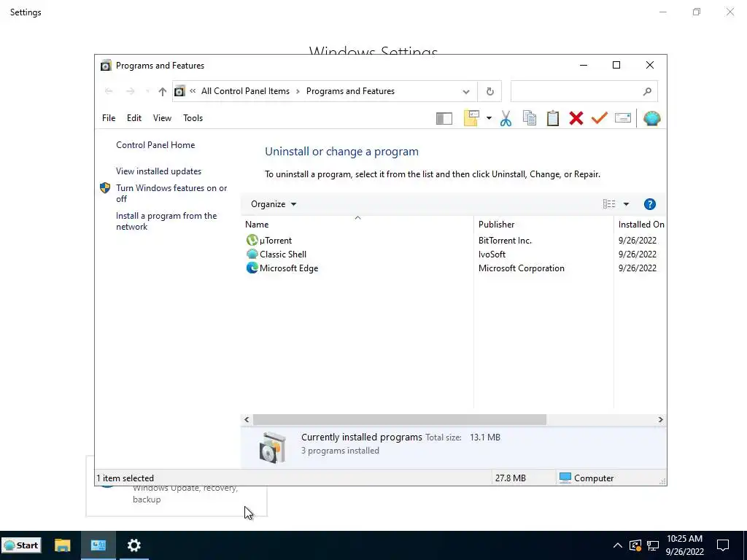Viewport: 747px width, 560px height.
Task: Click Programs and Features breadcrumb segment
Action: pos(350,91)
